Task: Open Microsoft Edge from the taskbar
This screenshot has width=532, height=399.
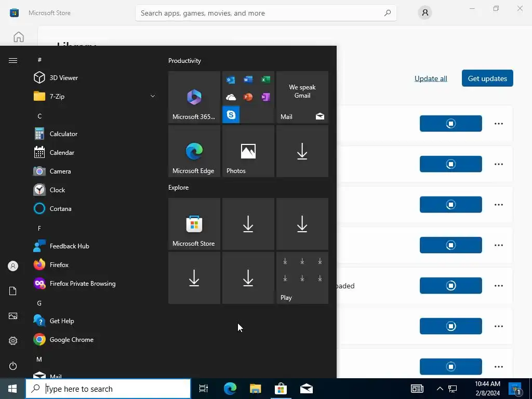Action: [x=230, y=389]
